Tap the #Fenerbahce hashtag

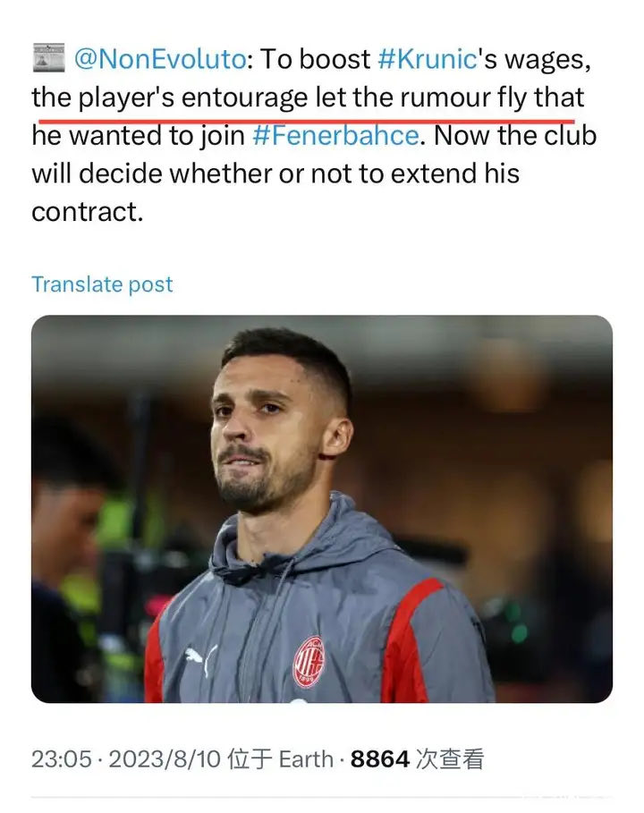pos(335,136)
